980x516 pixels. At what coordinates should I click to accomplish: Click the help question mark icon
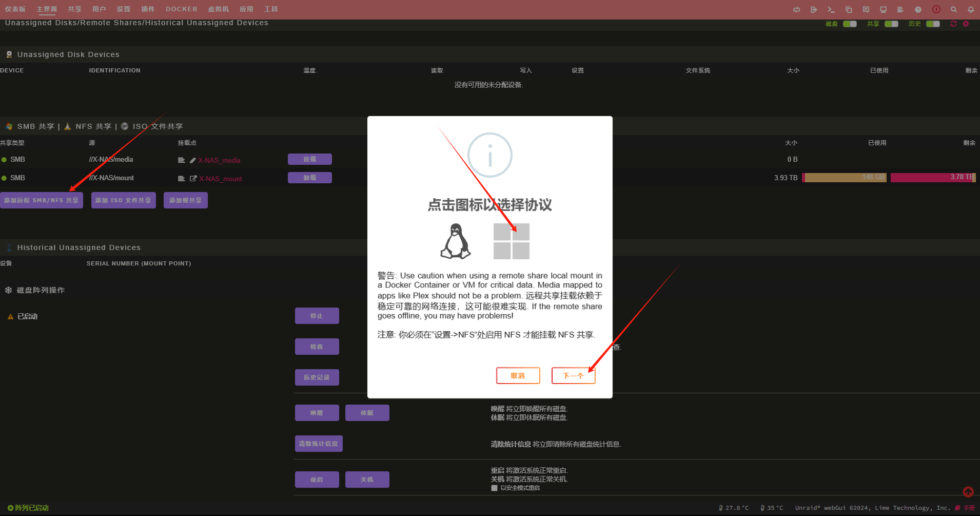[918, 10]
